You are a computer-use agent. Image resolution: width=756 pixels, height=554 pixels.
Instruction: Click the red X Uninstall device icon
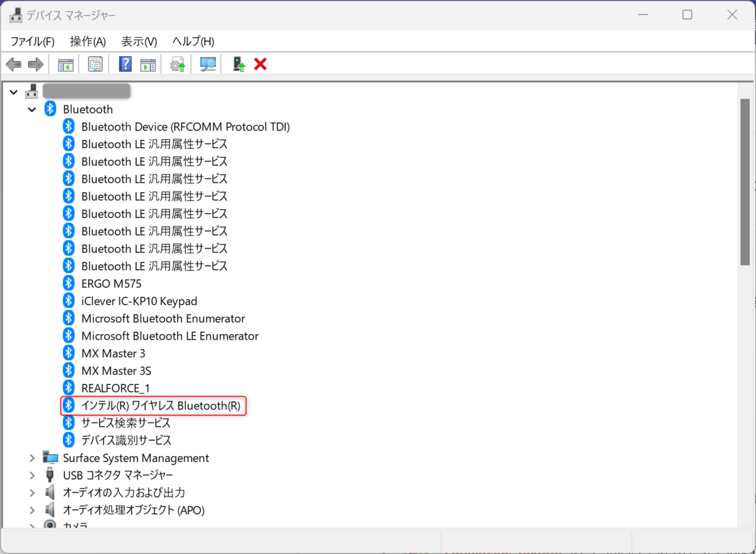pos(260,64)
